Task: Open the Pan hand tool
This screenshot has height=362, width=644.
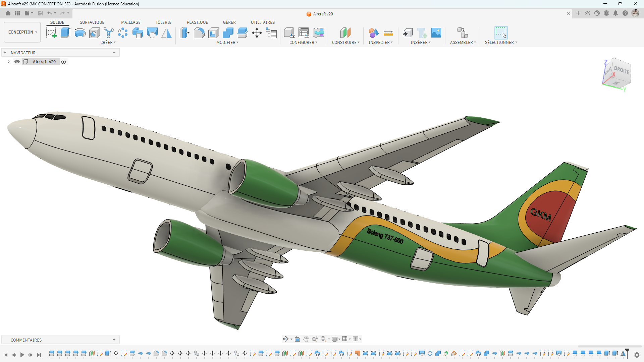Action: pyautogui.click(x=306, y=339)
